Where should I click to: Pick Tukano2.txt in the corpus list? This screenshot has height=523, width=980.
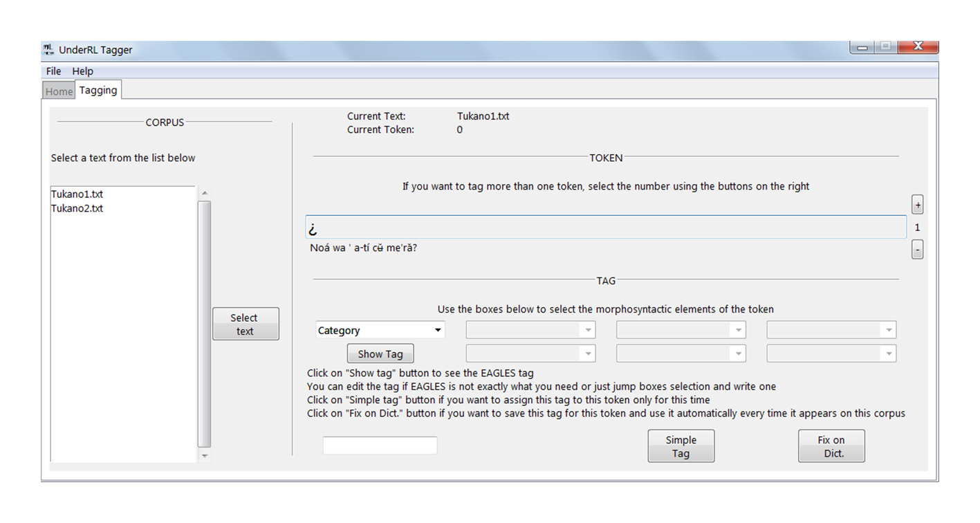click(x=77, y=208)
